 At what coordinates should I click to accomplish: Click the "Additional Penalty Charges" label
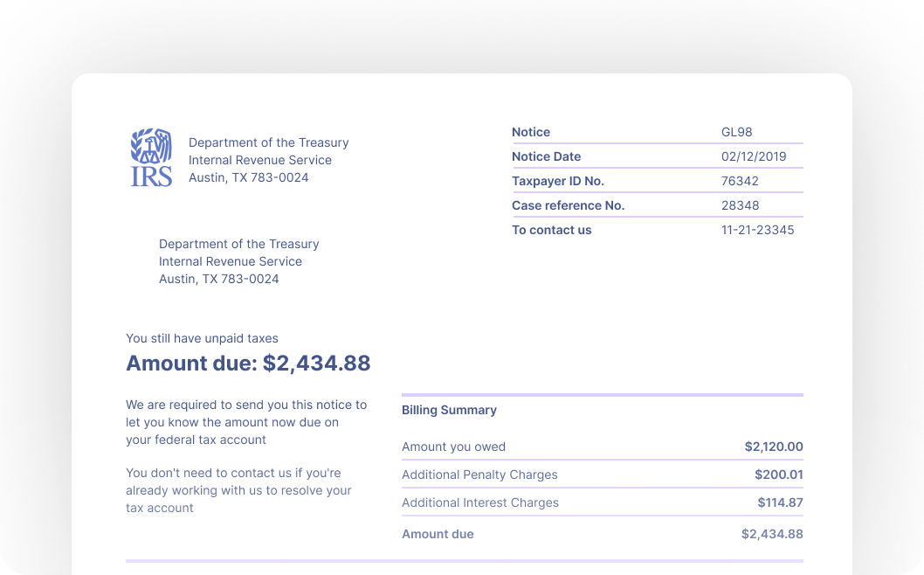479,475
